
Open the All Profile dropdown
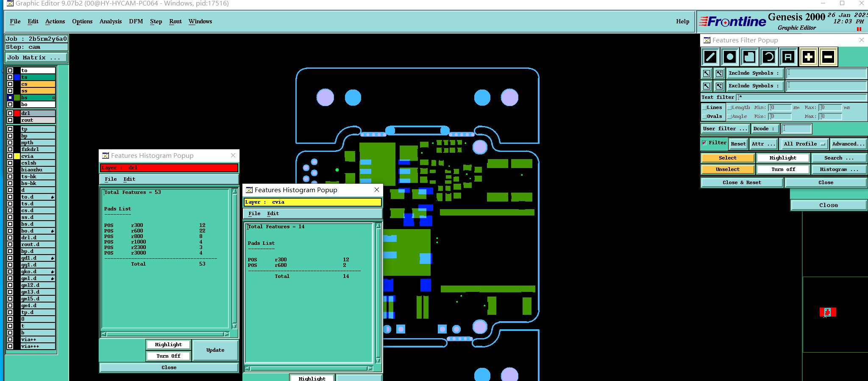pyautogui.click(x=805, y=144)
